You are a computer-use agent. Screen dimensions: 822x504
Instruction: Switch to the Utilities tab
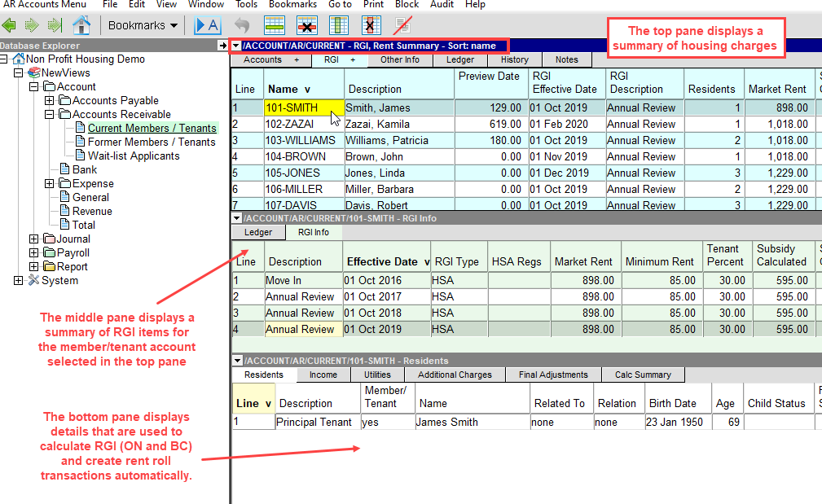(377, 375)
